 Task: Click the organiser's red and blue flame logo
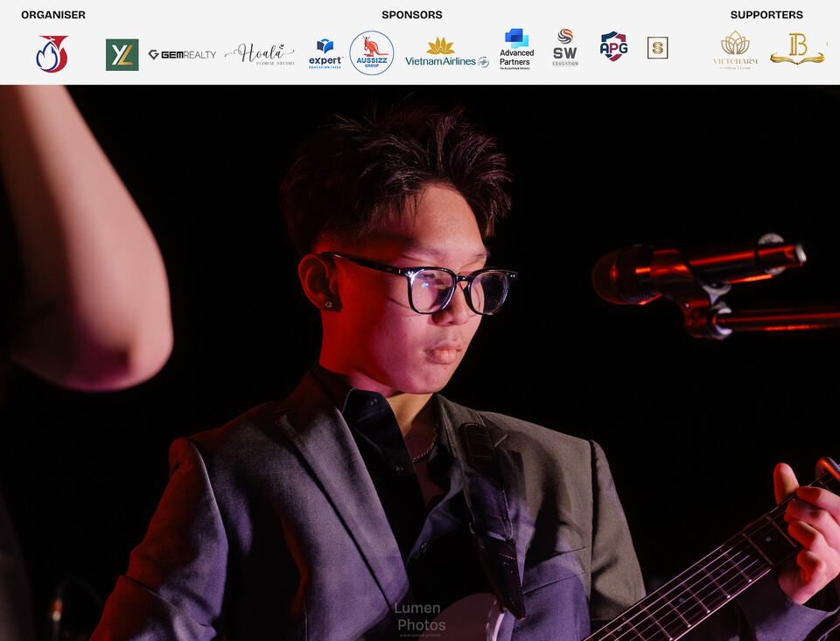coord(52,53)
